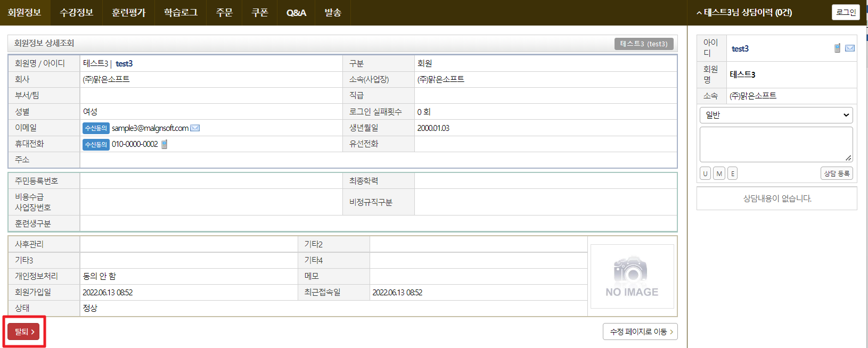The width and height of the screenshot is (868, 348).
Task: Click the 수정 페이지로 이동 button
Action: coord(640,332)
